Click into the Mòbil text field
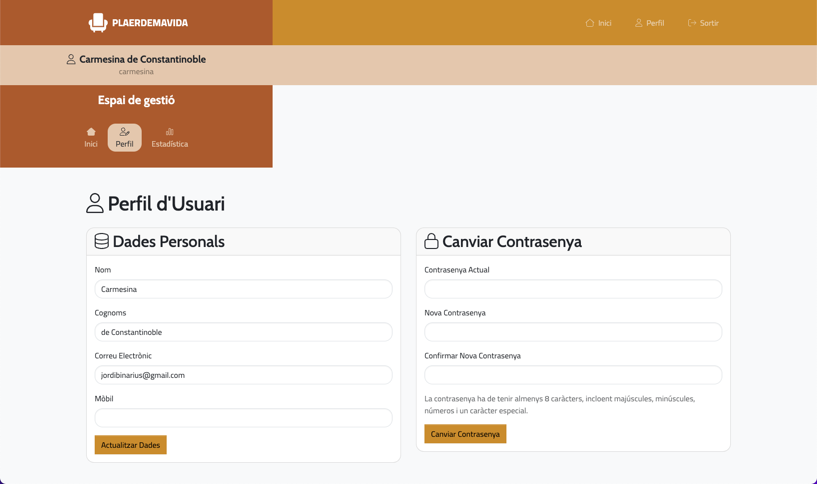The height and width of the screenshot is (484, 817). pos(243,418)
